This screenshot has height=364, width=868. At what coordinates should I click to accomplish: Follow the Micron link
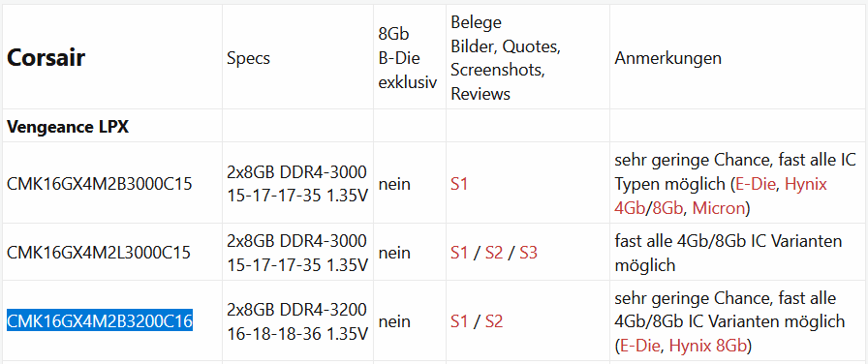[719, 208]
